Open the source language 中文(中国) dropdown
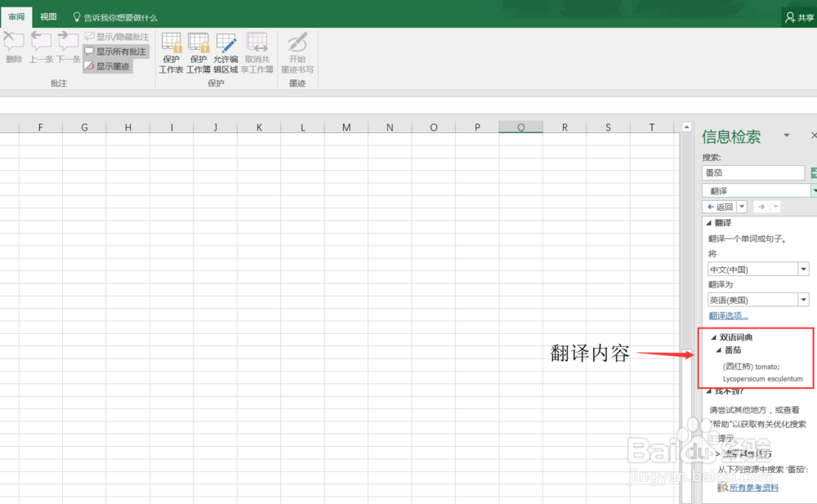 tap(803, 269)
